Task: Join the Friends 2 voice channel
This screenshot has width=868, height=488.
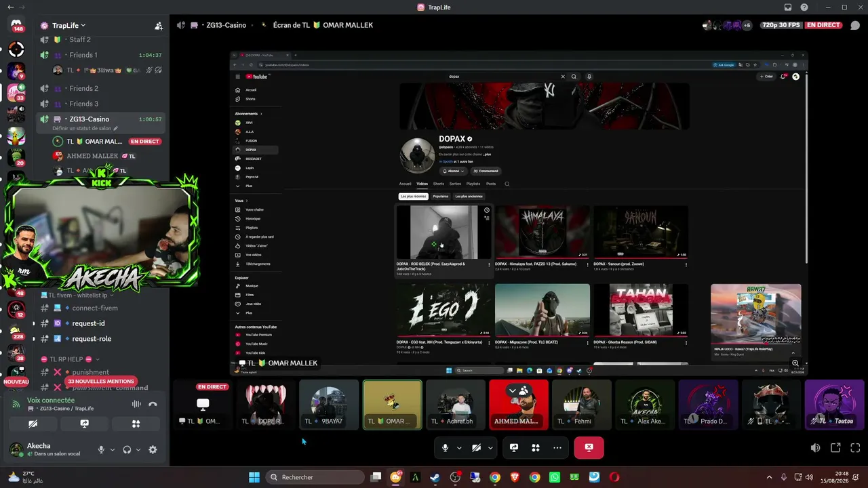Action: pyautogui.click(x=100, y=88)
